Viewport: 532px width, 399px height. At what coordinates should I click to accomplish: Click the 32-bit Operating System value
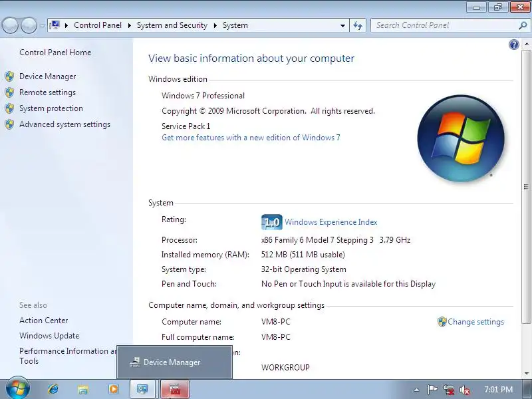coord(304,269)
